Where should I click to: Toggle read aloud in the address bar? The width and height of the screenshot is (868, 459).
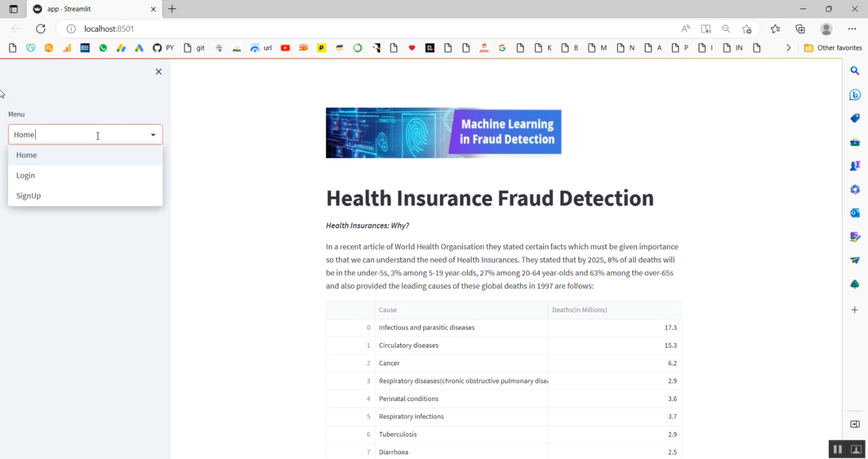pos(685,28)
